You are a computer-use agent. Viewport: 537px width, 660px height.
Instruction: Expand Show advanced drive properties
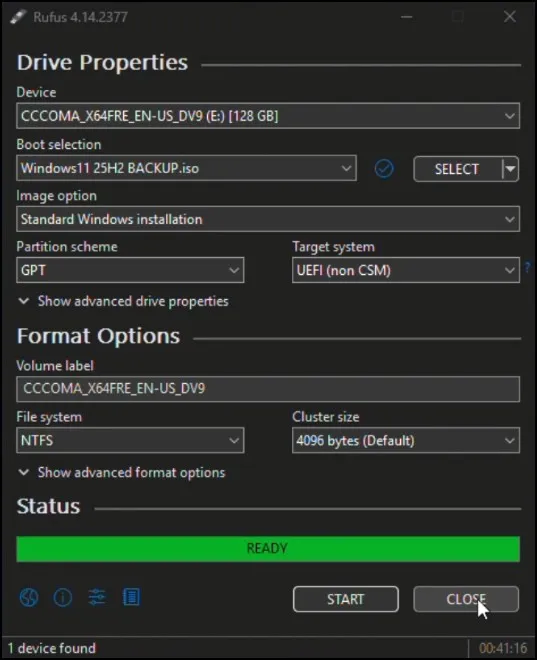[124, 301]
